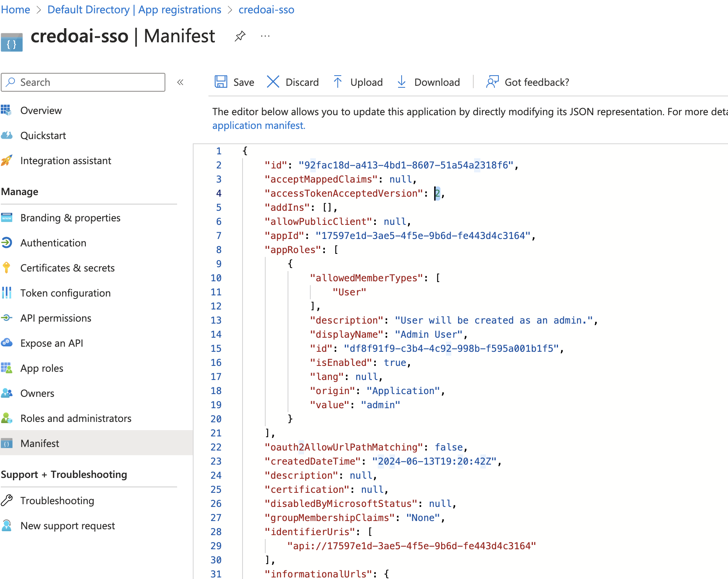Screen dimensions: 728x579
Task: Click the Token configuration bars icon
Action: (x=7, y=293)
